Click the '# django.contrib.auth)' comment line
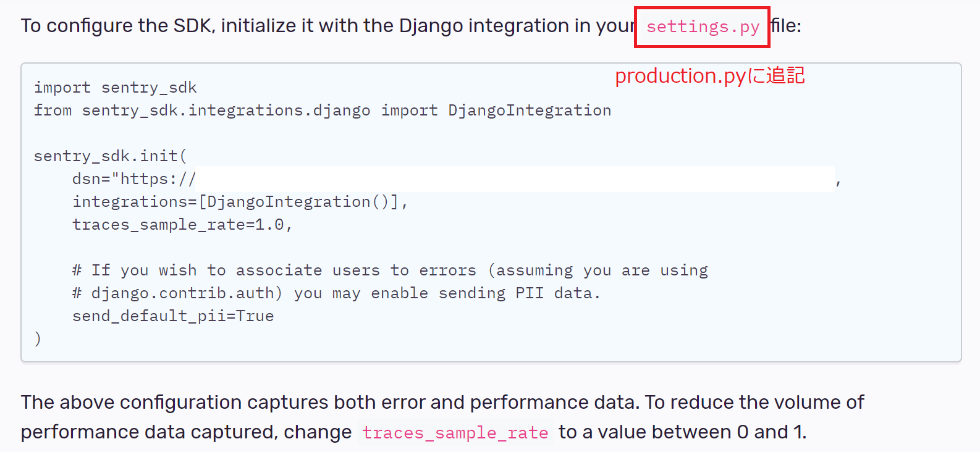The width and height of the screenshot is (980, 452). pyautogui.click(x=177, y=293)
